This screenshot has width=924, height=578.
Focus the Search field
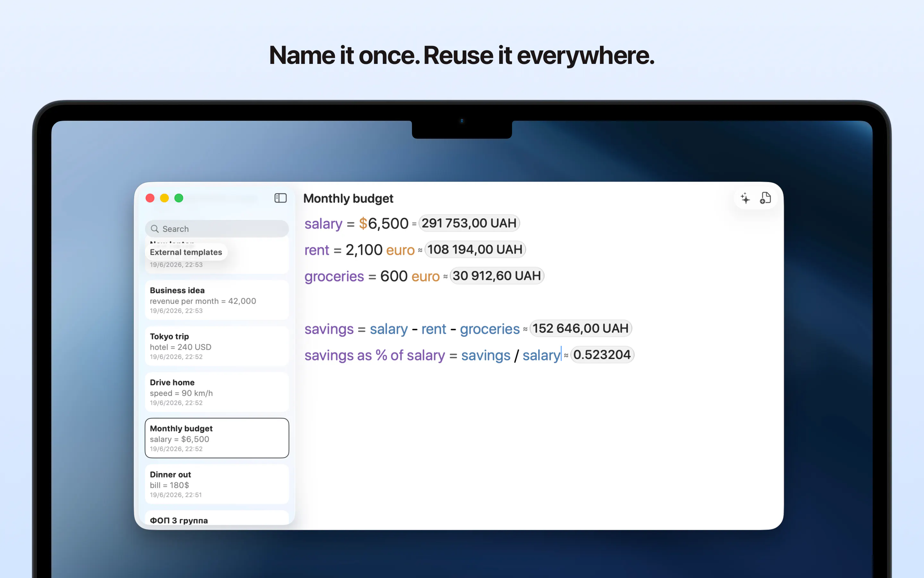click(x=217, y=229)
